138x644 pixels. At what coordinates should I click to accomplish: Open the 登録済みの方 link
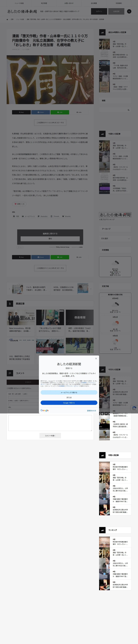91,411
